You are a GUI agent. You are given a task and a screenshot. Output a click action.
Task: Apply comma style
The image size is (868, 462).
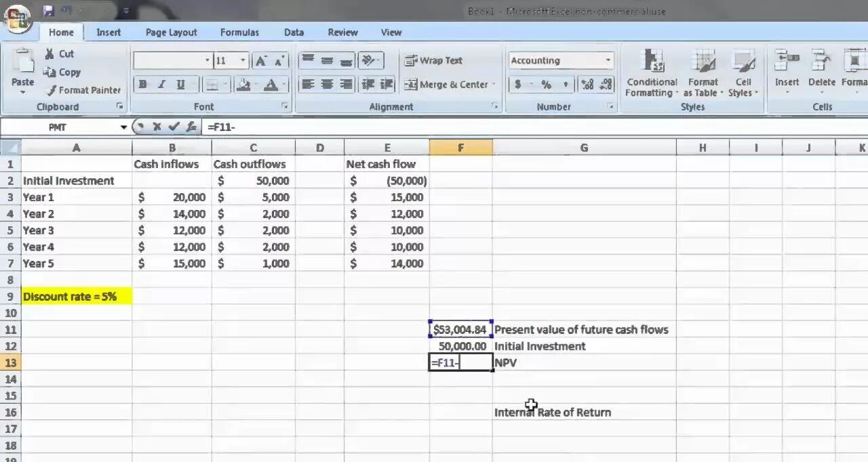(x=565, y=85)
